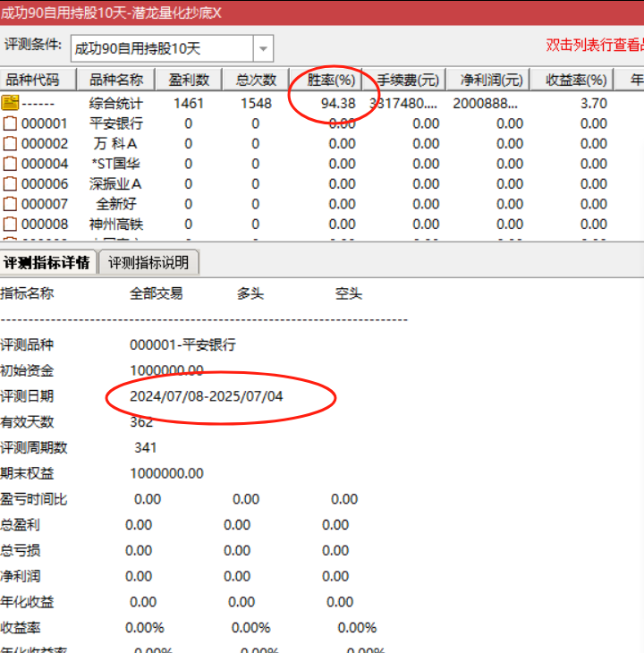Click the 指标名称 column label
The image size is (644, 653).
click(x=27, y=293)
